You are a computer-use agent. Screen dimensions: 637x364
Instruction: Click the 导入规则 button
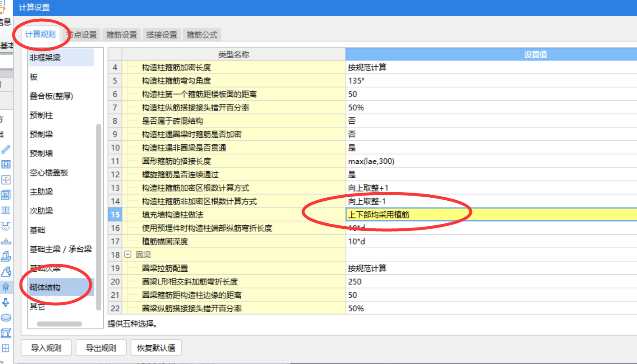pos(46,348)
